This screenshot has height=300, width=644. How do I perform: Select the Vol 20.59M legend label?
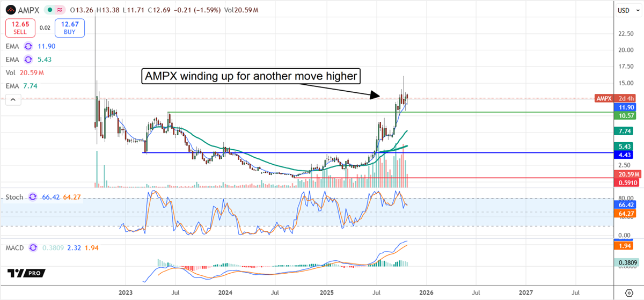(x=25, y=72)
